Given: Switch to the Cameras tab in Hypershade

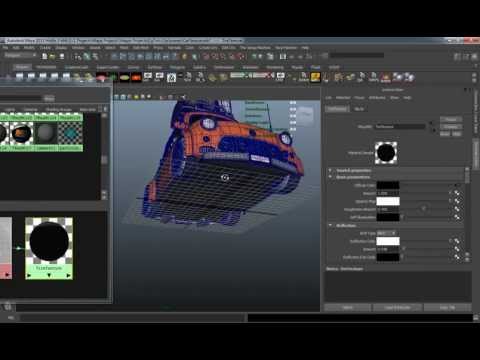Looking at the screenshot, I should 30,110.
